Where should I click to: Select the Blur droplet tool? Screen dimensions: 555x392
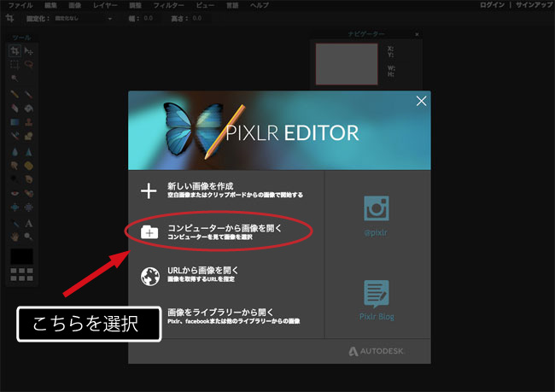click(x=15, y=152)
